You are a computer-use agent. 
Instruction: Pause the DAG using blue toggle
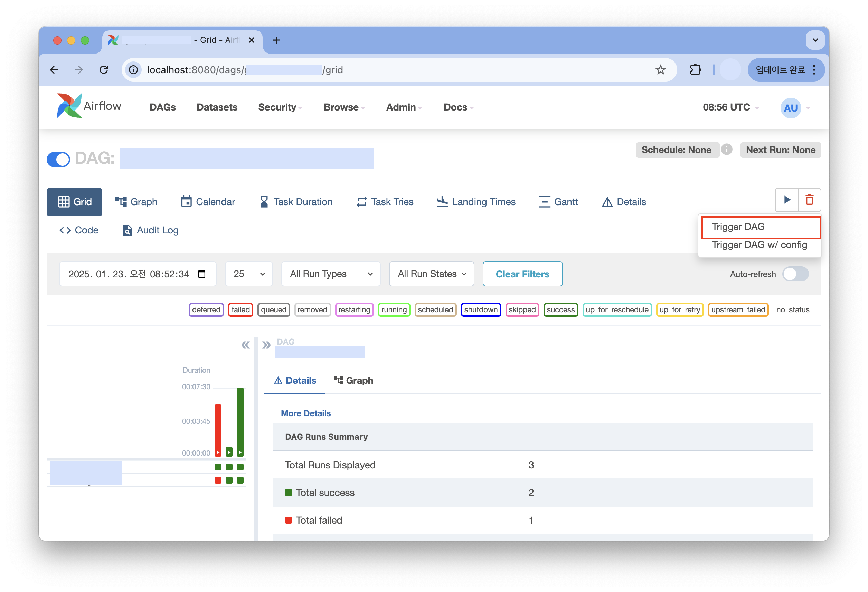click(x=59, y=159)
